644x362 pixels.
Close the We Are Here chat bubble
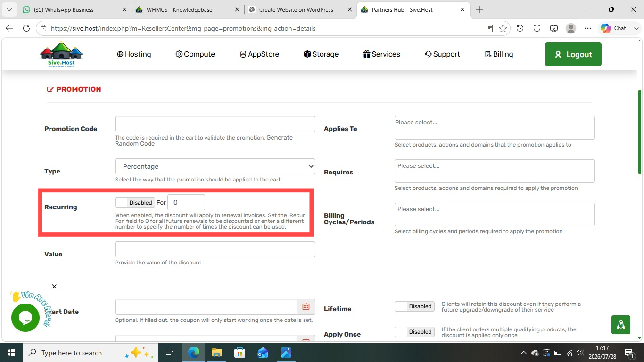(x=54, y=287)
